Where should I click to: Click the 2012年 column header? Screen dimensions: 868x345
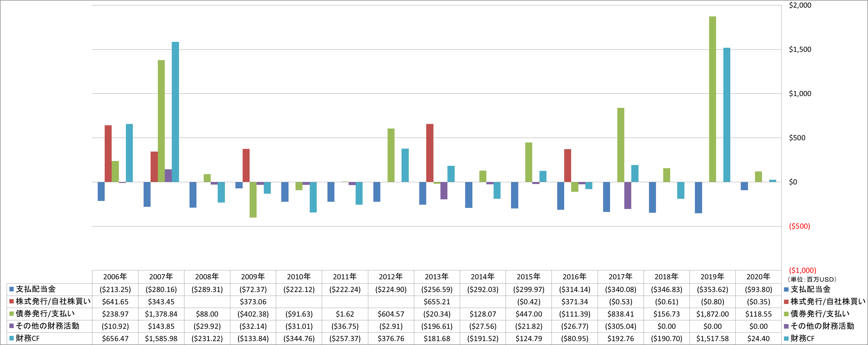[391, 277]
